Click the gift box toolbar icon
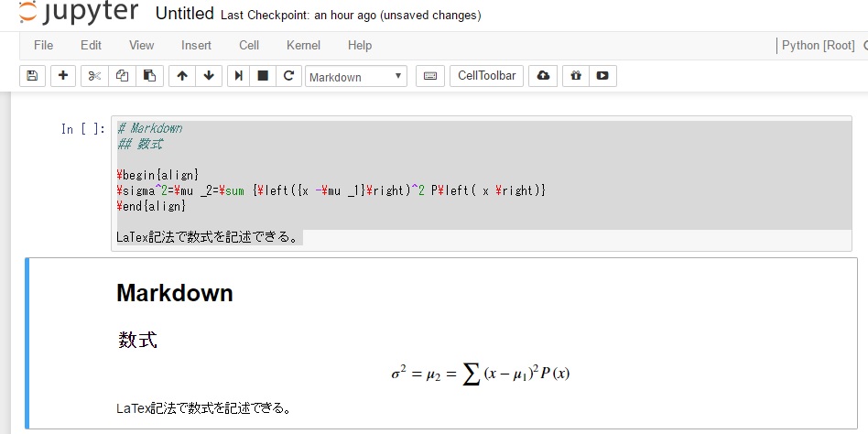868x434 pixels. pos(576,76)
